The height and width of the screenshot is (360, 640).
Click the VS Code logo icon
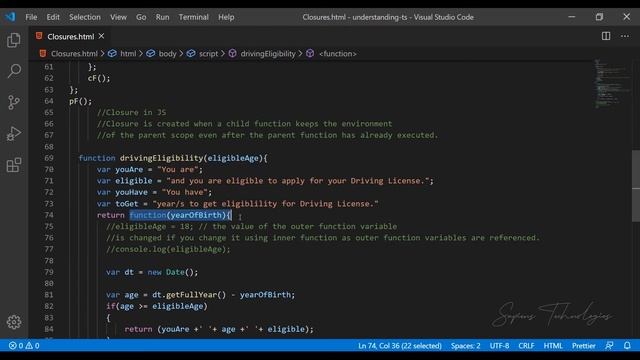pos(10,17)
